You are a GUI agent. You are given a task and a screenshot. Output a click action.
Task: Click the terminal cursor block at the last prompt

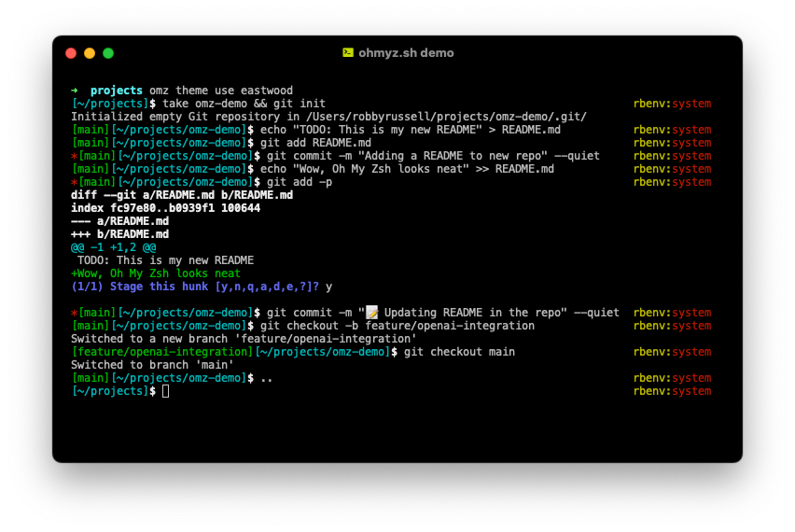coord(166,391)
